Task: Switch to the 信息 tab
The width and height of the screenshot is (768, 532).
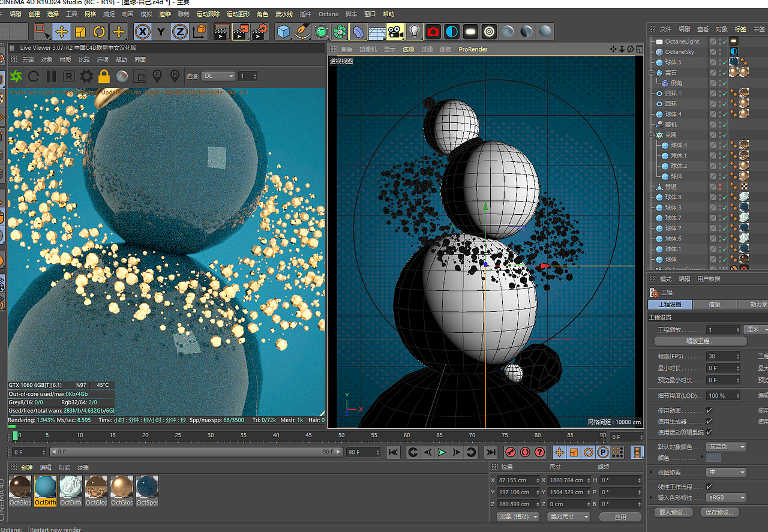Action: click(x=715, y=305)
